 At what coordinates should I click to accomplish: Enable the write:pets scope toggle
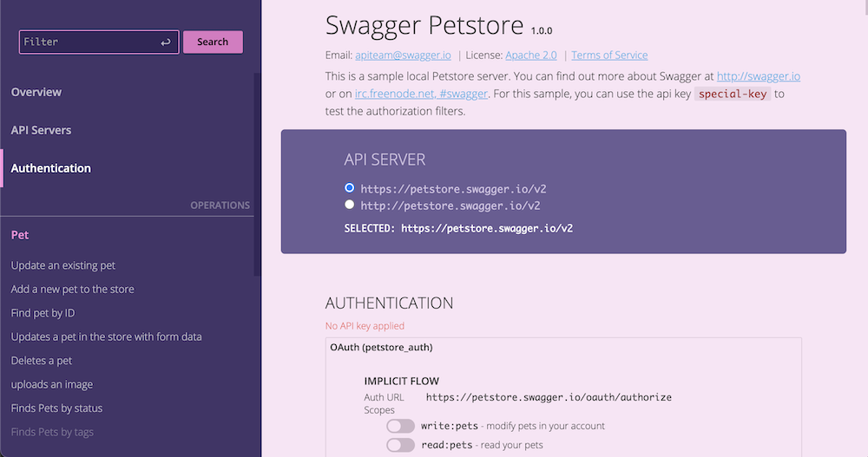click(401, 426)
